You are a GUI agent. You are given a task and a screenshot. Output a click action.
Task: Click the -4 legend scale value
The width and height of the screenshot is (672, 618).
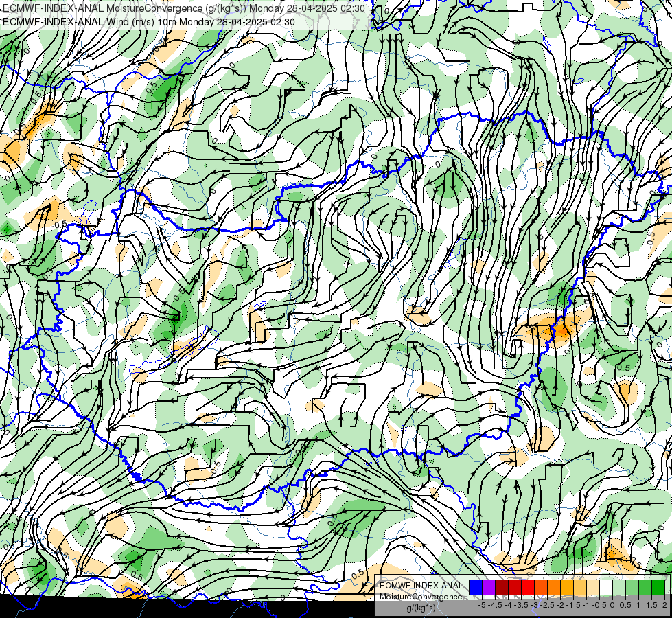[508, 605]
